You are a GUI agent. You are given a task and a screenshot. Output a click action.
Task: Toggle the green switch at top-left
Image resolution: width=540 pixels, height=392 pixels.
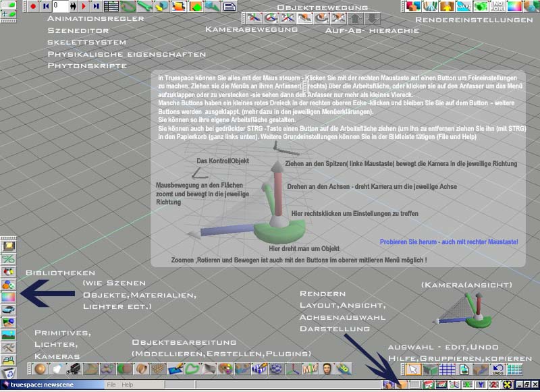click(9, 5)
